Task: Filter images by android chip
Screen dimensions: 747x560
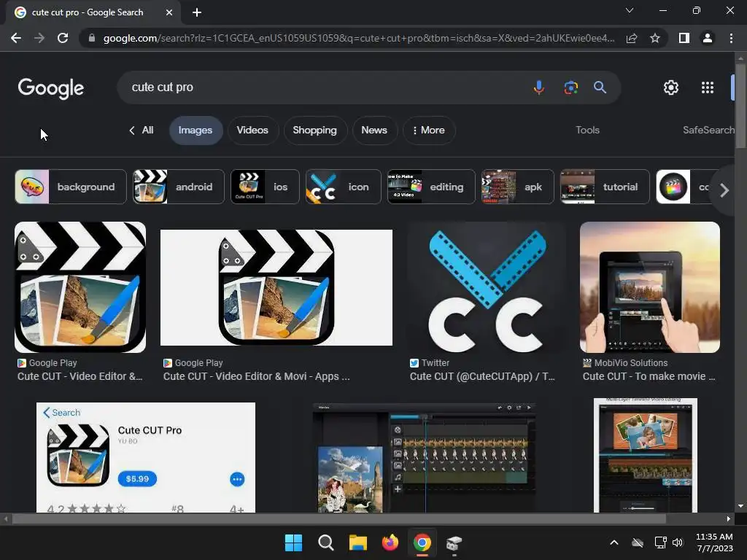Action: click(x=179, y=187)
